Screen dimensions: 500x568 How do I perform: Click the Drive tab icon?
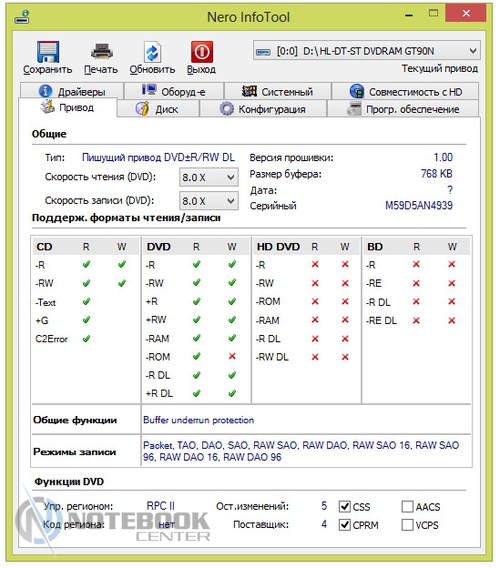pos(47,106)
